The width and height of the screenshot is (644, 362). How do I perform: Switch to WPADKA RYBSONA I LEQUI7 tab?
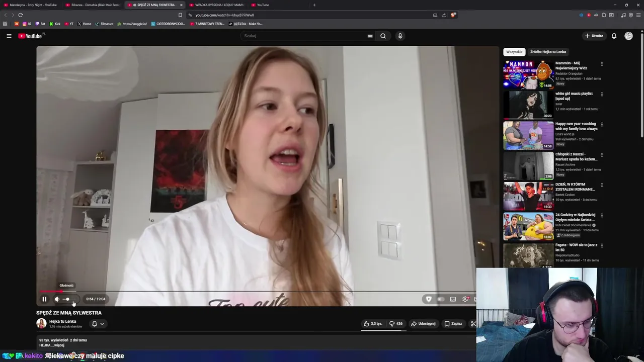[217, 5]
